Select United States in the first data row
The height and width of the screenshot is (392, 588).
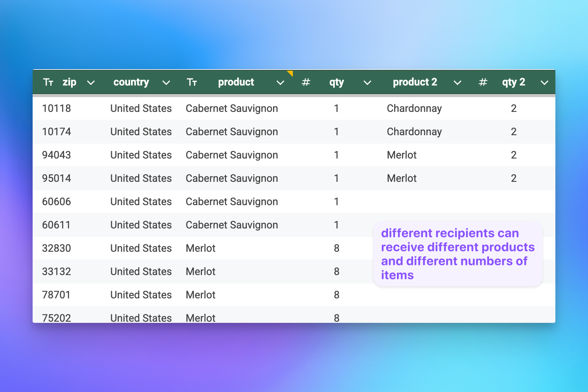[141, 108]
